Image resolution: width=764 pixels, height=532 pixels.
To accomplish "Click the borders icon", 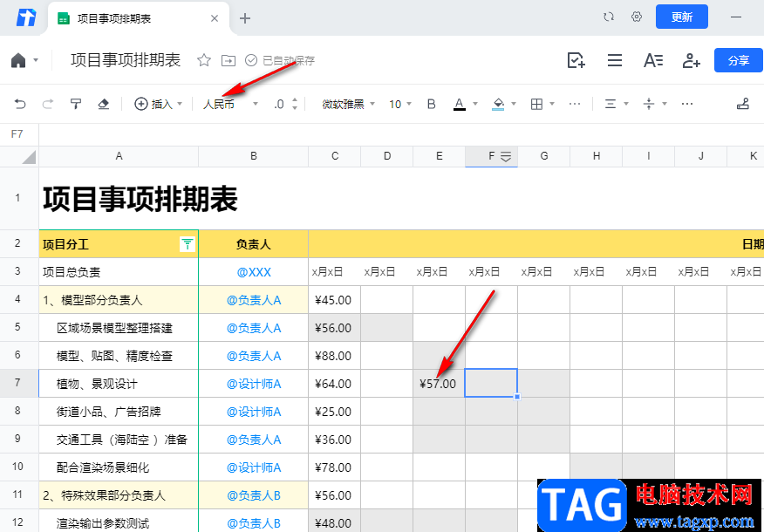I will pos(536,104).
